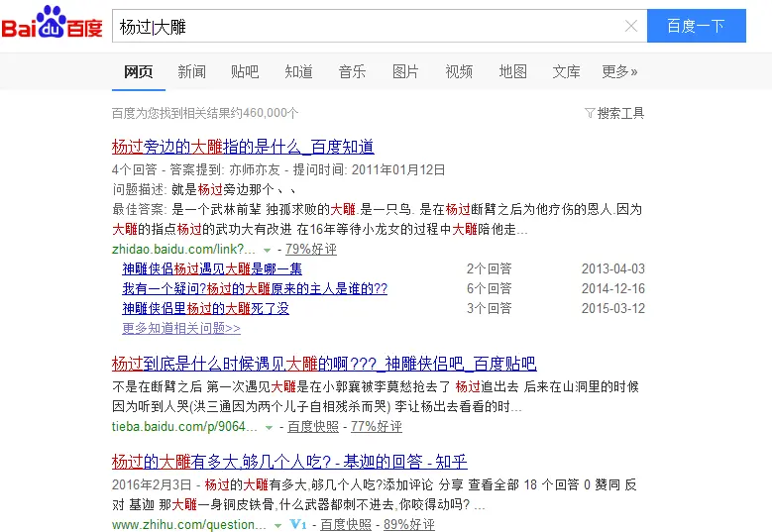772x532 pixels.
Task: Expand dropdown arrow next to zhidao.baidu.com URL
Action: [x=267, y=250]
